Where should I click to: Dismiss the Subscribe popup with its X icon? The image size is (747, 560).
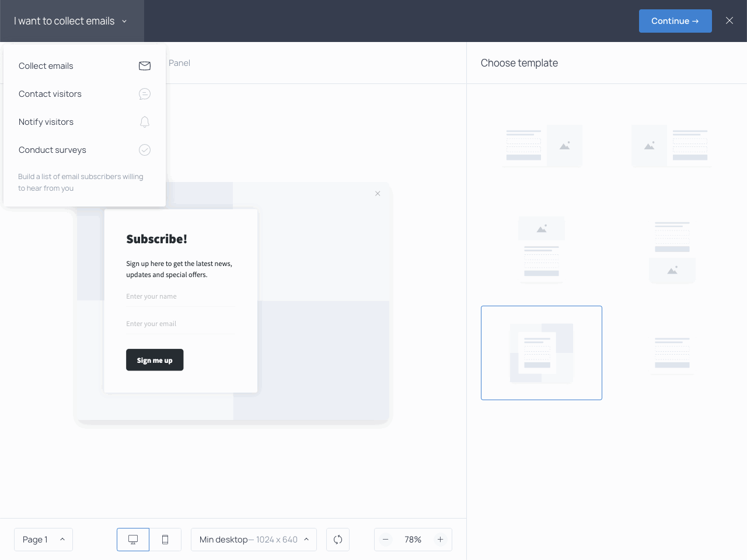coord(378,193)
